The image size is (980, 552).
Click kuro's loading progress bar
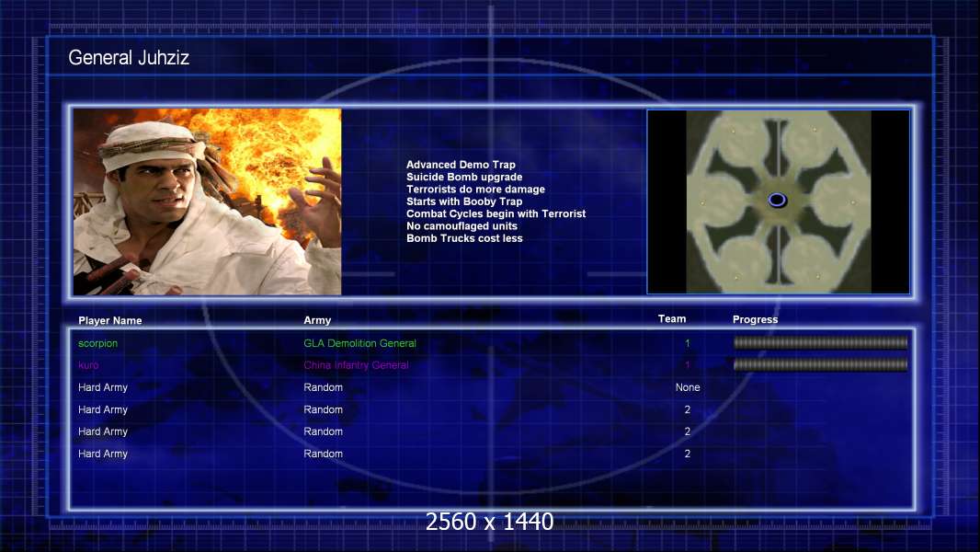coord(820,365)
